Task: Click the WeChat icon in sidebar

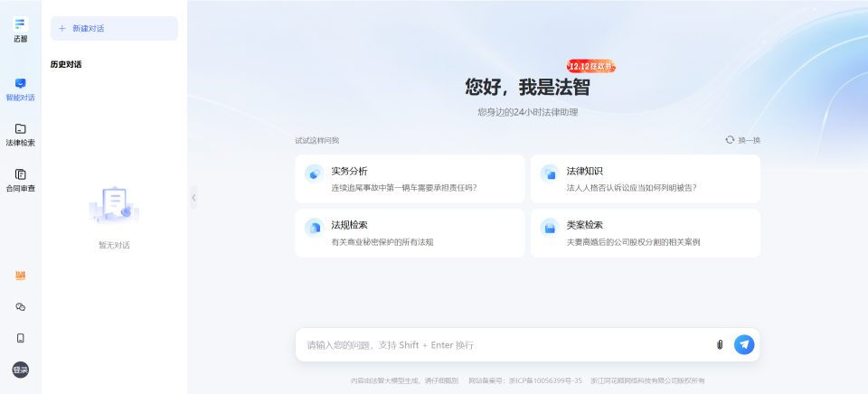Action: [x=21, y=307]
